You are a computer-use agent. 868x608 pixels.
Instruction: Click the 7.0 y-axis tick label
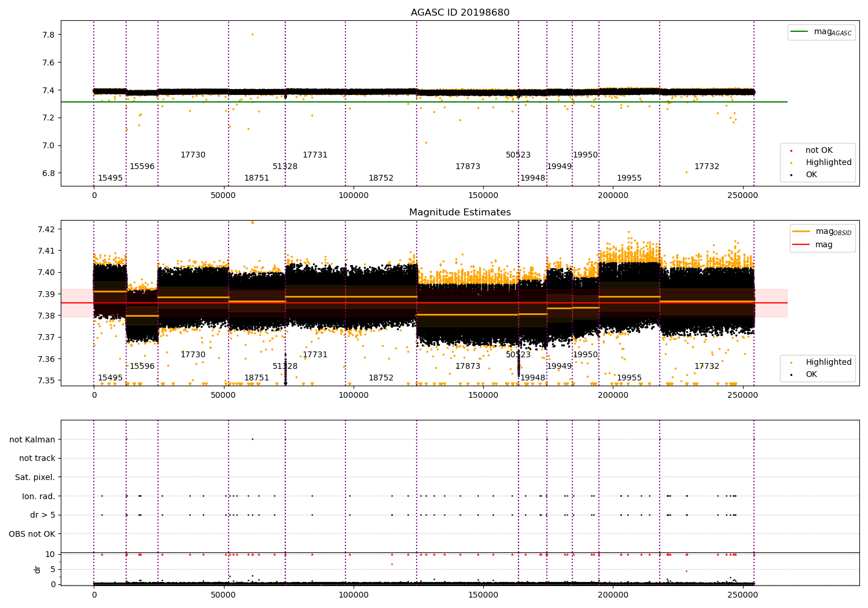tap(49, 146)
